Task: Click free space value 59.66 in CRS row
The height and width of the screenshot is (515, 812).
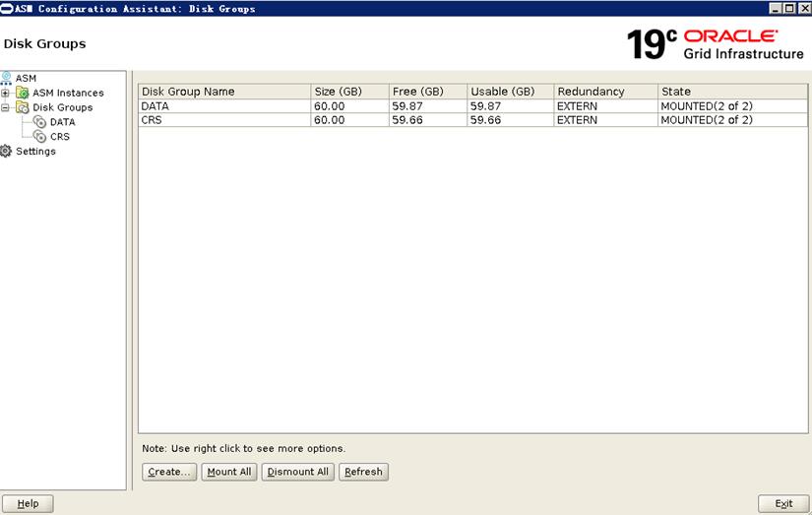Action: click(407, 120)
